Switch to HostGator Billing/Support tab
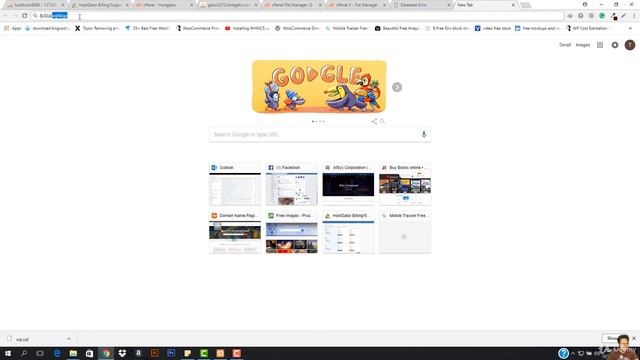 click(x=100, y=5)
